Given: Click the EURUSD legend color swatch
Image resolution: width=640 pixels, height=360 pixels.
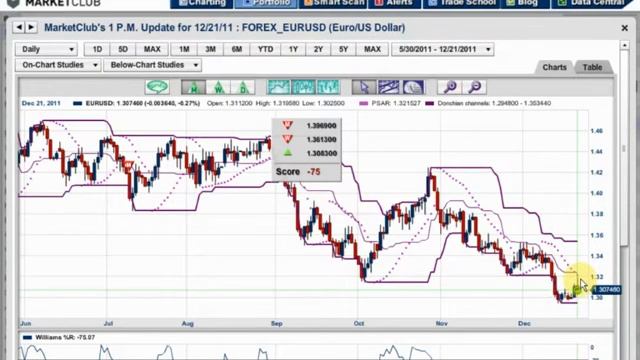Looking at the screenshot, I should pyautogui.click(x=78, y=104).
